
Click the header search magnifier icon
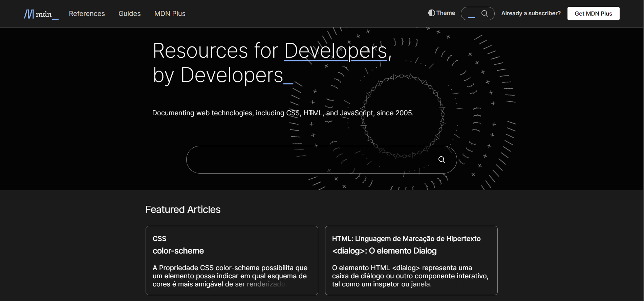coord(485,14)
